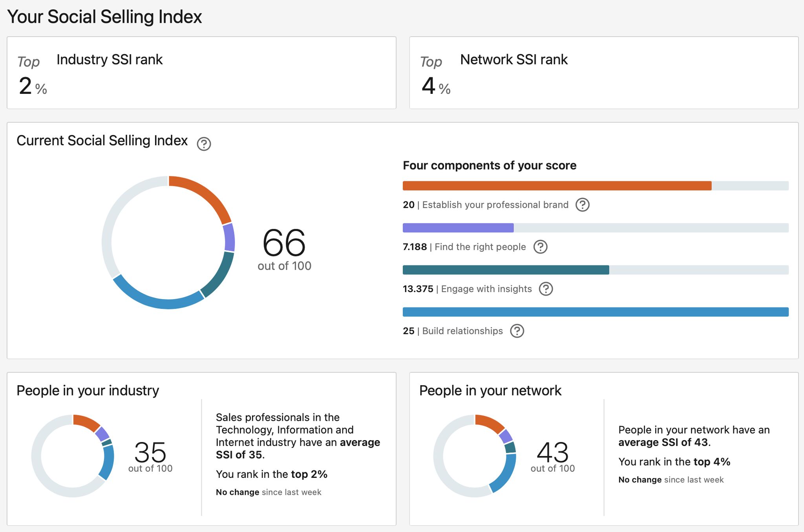Open the Industry SSI rank card
804x532 pixels.
[x=201, y=72]
